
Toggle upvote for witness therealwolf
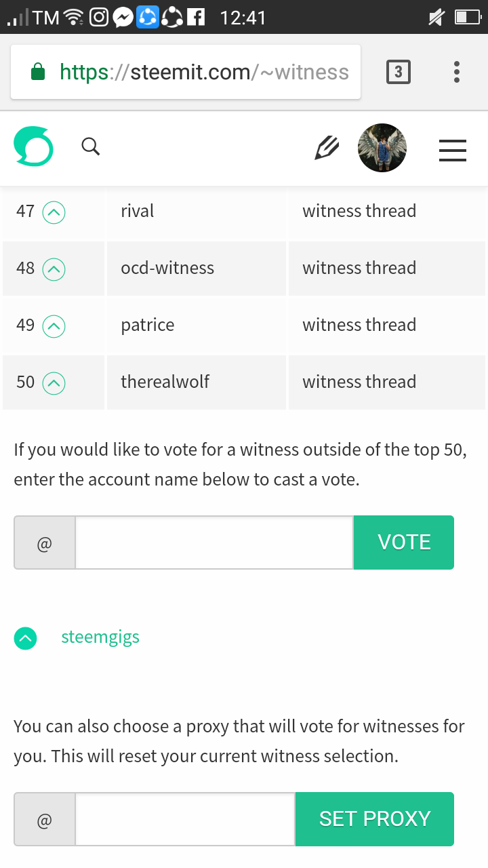[x=54, y=384]
